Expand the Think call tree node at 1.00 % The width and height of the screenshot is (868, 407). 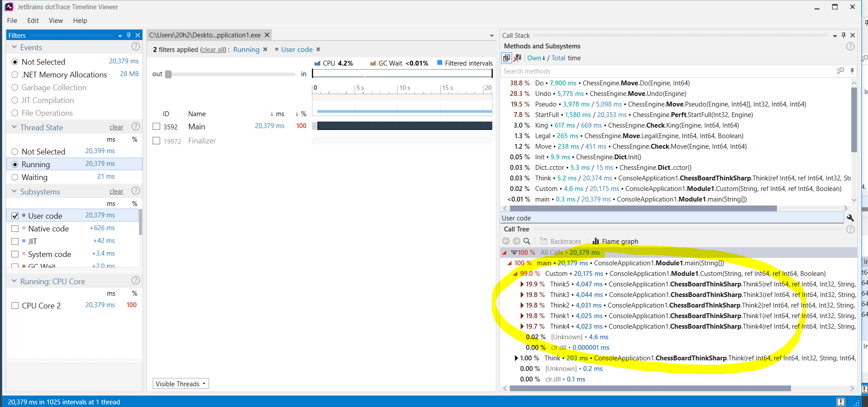[516, 358]
